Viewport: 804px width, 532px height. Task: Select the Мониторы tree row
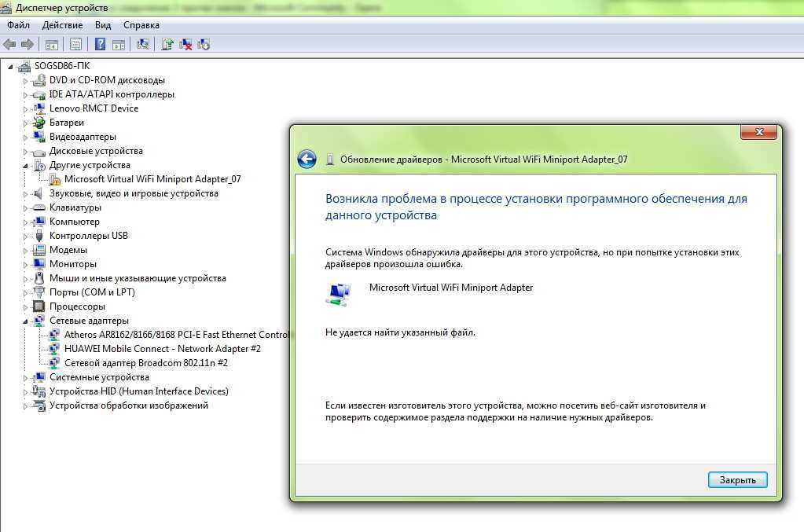(73, 264)
